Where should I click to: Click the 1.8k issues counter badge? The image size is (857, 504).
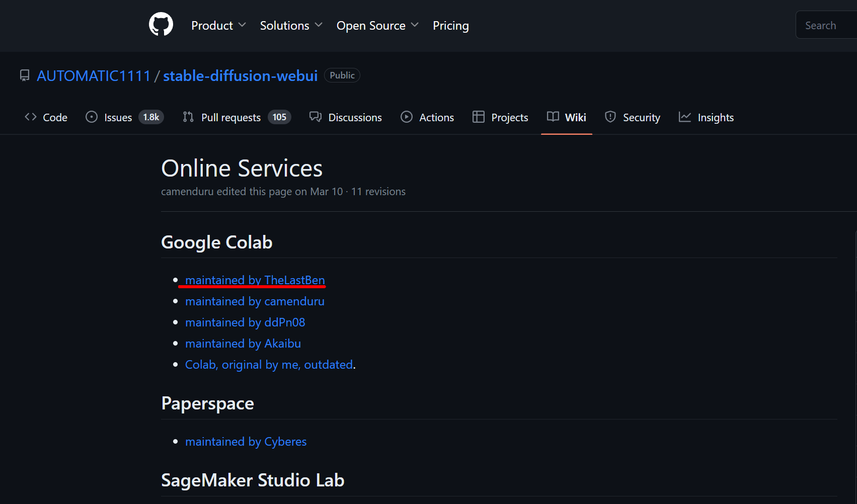151,117
